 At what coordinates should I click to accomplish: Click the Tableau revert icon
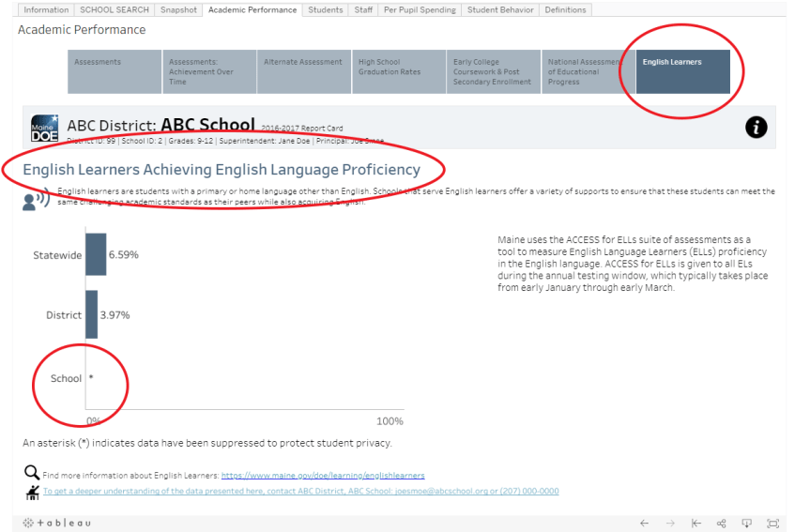click(695, 523)
